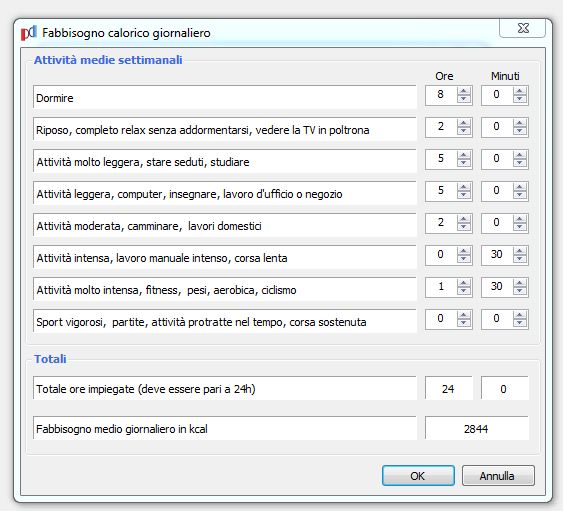563x511 pixels.
Task: Click the app icon in title bar
Action: click(x=29, y=33)
